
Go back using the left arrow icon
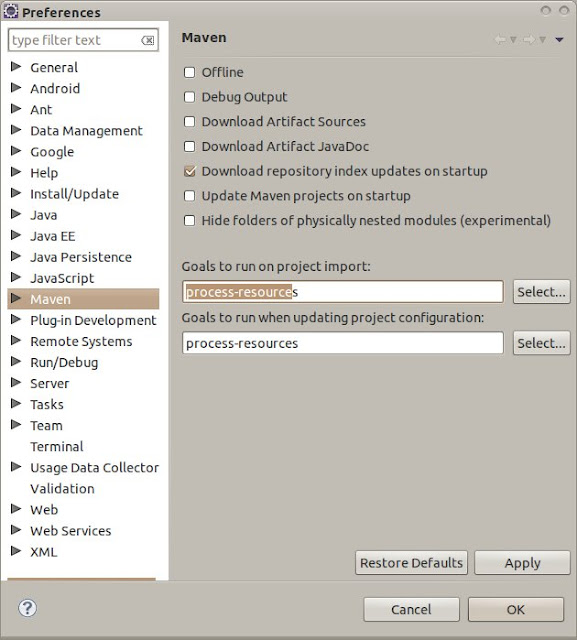point(499,40)
